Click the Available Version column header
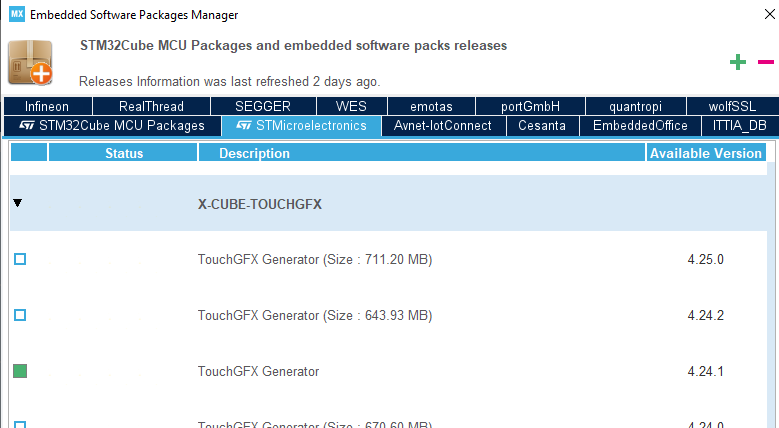Viewport: 779px width, 428px height. (706, 153)
